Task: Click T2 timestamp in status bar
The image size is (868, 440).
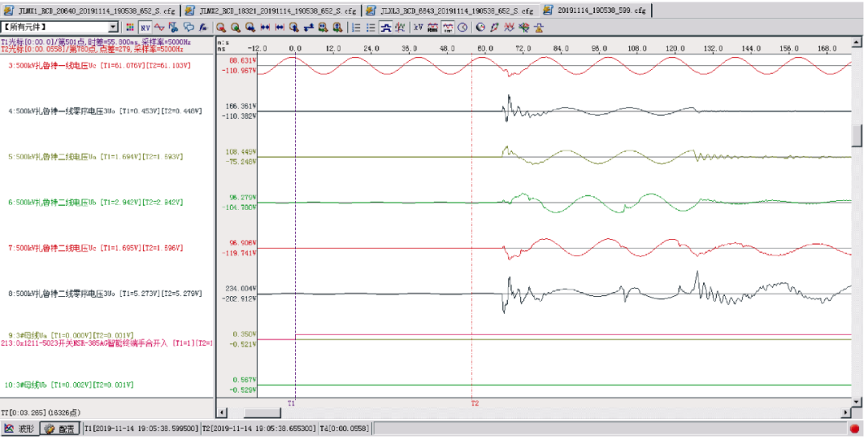Action: (259, 429)
